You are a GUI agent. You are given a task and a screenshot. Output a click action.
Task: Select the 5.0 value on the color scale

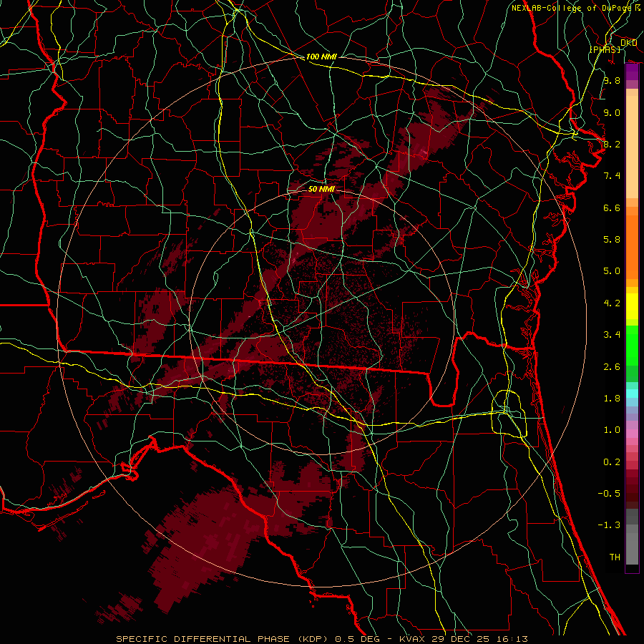[x=612, y=271]
